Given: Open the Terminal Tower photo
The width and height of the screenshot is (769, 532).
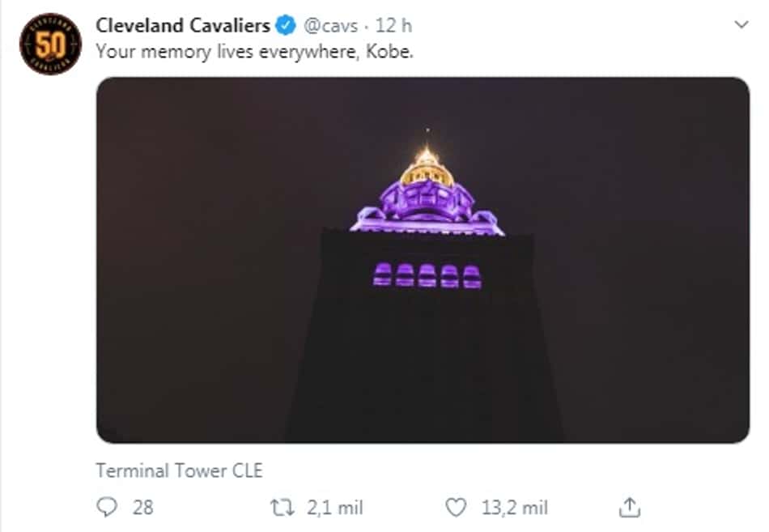Looking at the screenshot, I should [423, 260].
